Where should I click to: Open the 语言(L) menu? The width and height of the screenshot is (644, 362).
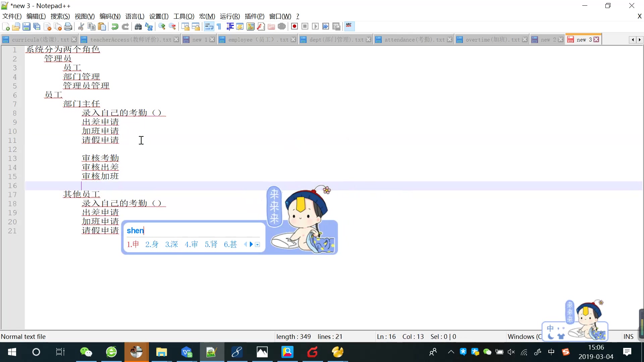pyautogui.click(x=135, y=16)
